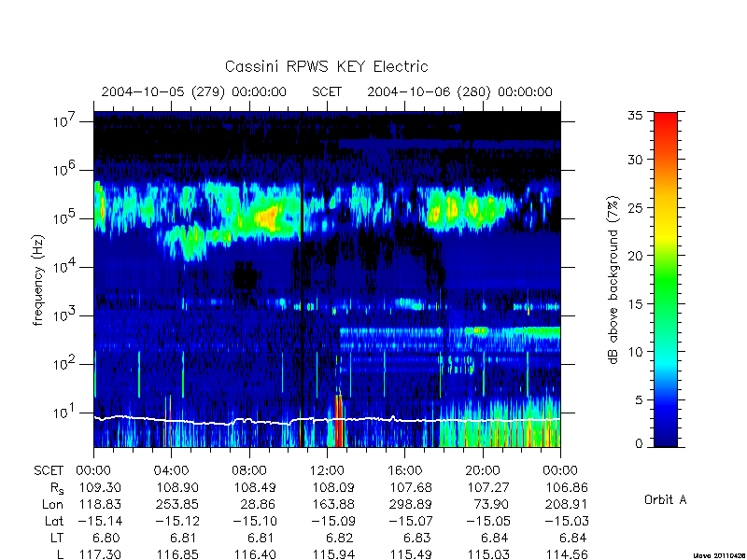Click the LT value "6.80"

(x=106, y=538)
